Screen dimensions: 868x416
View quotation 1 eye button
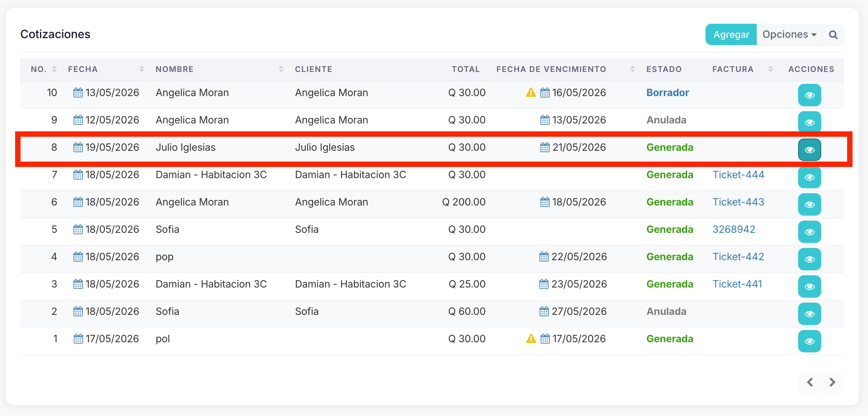point(809,341)
